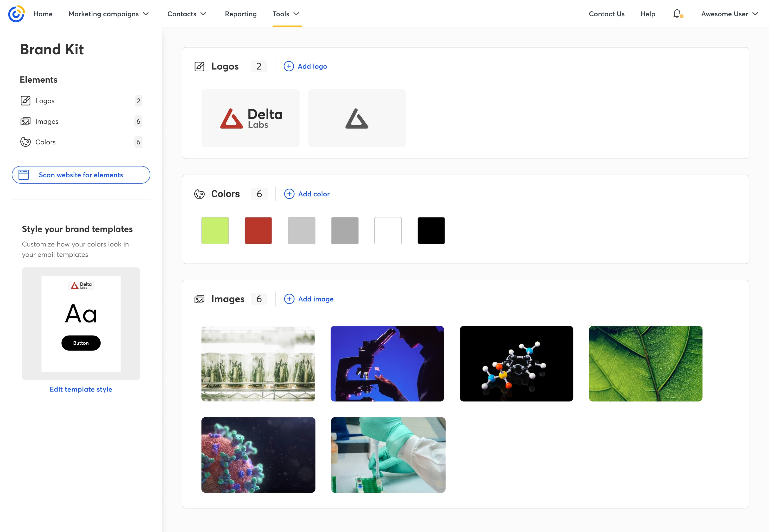
Task: Open the Help link in header
Action: (648, 14)
